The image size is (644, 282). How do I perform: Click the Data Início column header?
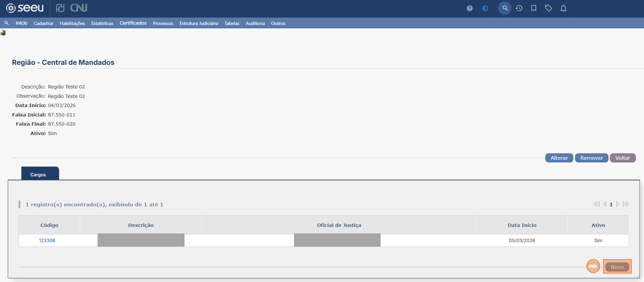[522, 225]
